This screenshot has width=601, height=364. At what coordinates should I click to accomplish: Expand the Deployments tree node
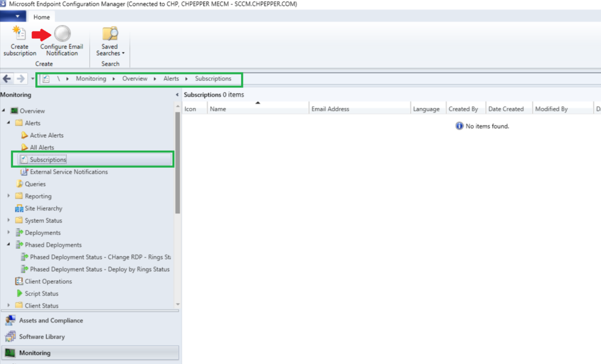pos(8,232)
